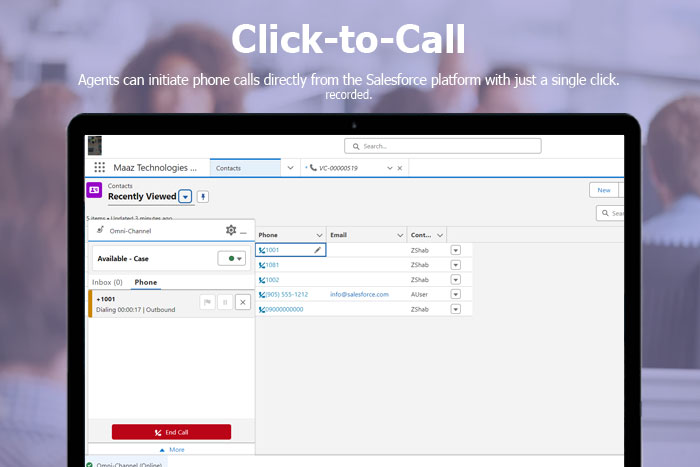Image resolution: width=700 pixels, height=467 pixels.
Task: Click Maaz Technologies app name
Action: 155,168
